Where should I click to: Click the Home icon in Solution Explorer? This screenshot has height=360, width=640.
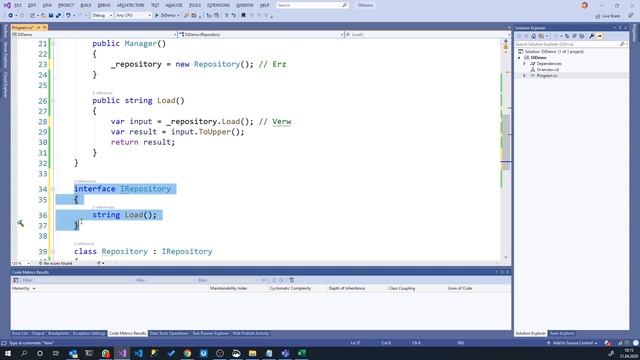[x=533, y=36]
